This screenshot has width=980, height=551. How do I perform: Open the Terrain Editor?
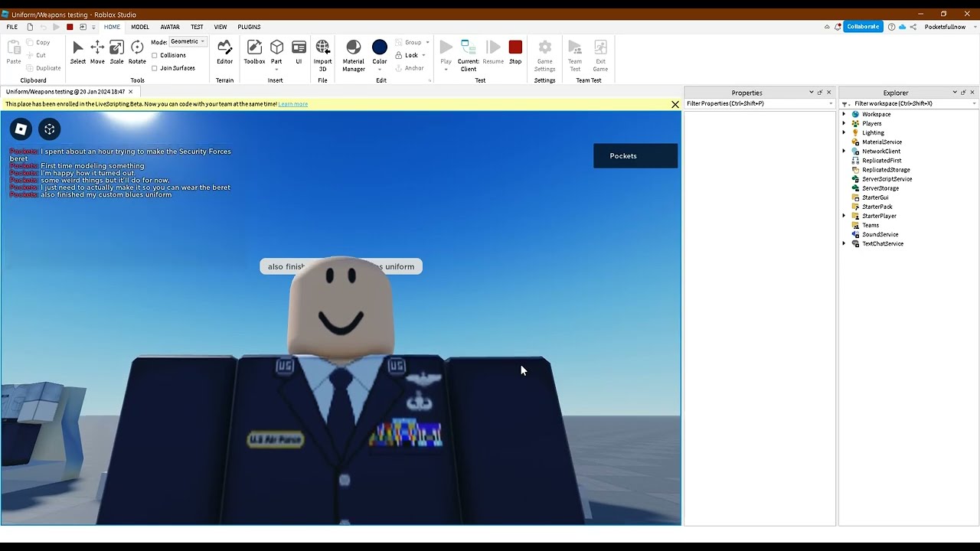pyautogui.click(x=224, y=52)
